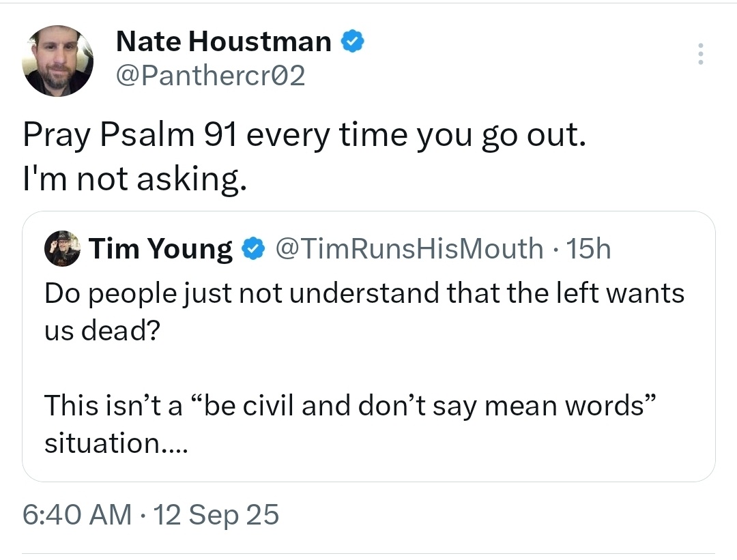Click the "Pray Psalm 91" first line
737x560 pixels.
tap(304, 135)
